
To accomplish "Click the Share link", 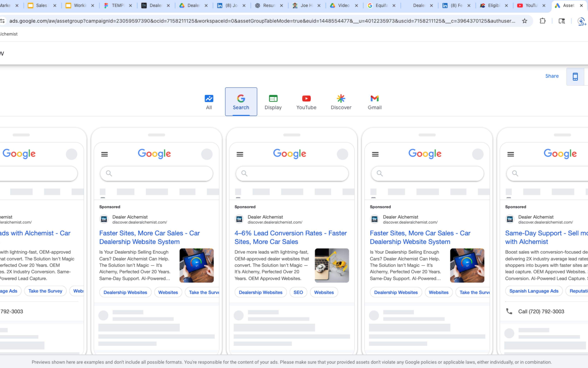I will coord(552,76).
